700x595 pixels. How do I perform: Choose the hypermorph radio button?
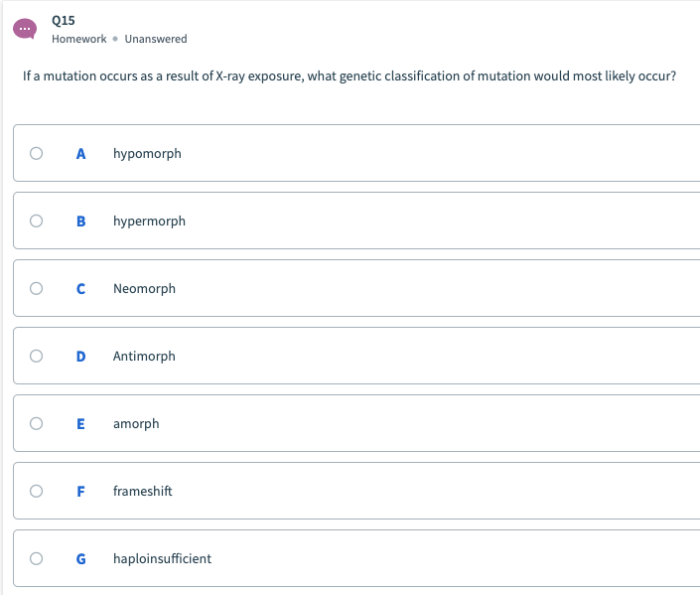click(x=37, y=222)
